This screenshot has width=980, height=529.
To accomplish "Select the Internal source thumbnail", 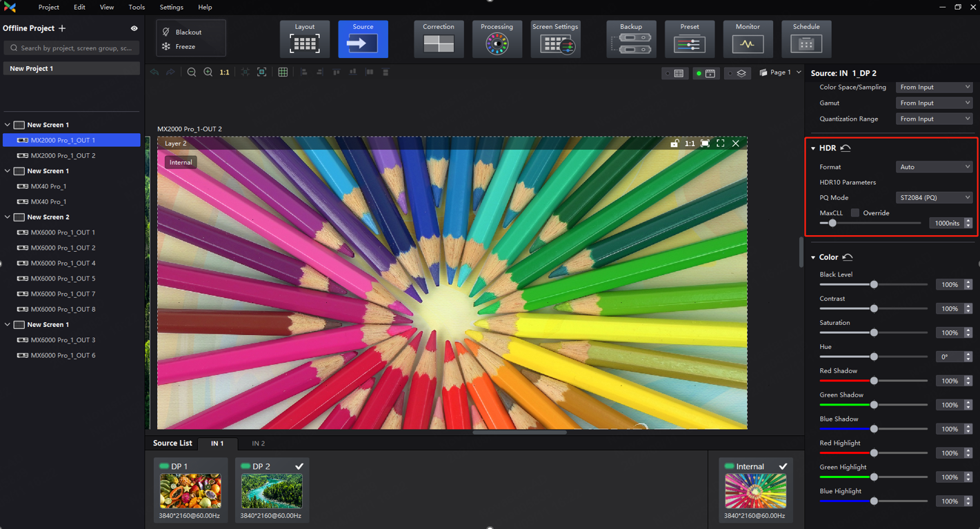I will [x=756, y=490].
